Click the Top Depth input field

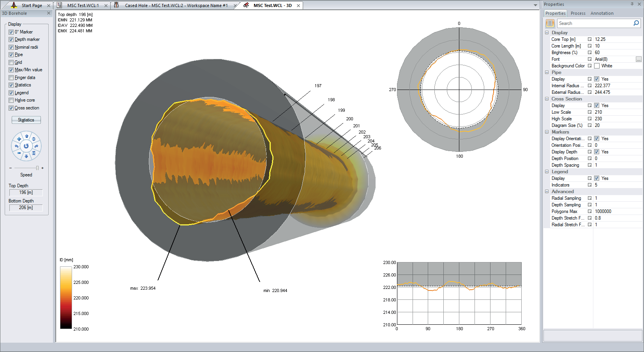tap(25, 192)
